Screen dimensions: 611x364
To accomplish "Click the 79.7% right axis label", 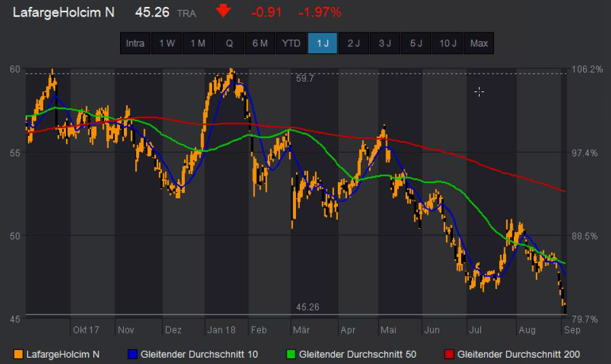I will [584, 320].
